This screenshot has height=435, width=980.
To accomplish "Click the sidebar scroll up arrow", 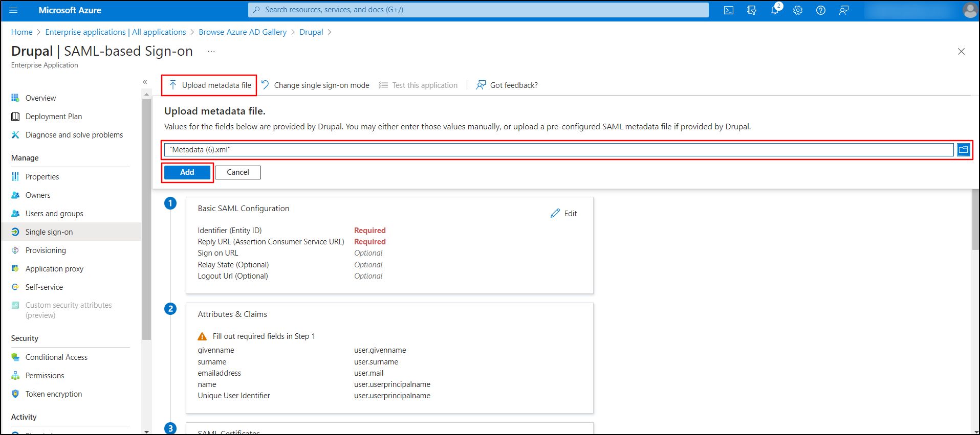I will (147, 95).
